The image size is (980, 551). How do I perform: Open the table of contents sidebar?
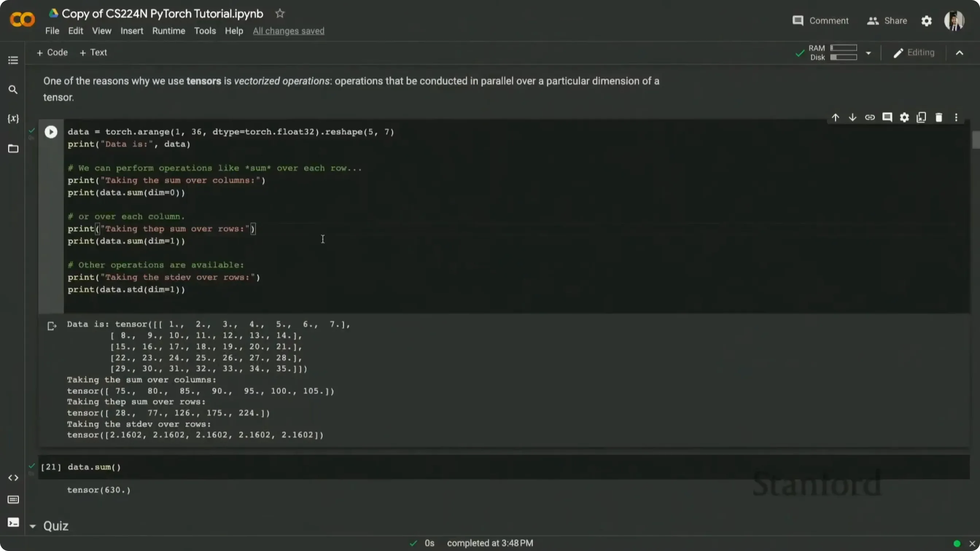tap(13, 60)
